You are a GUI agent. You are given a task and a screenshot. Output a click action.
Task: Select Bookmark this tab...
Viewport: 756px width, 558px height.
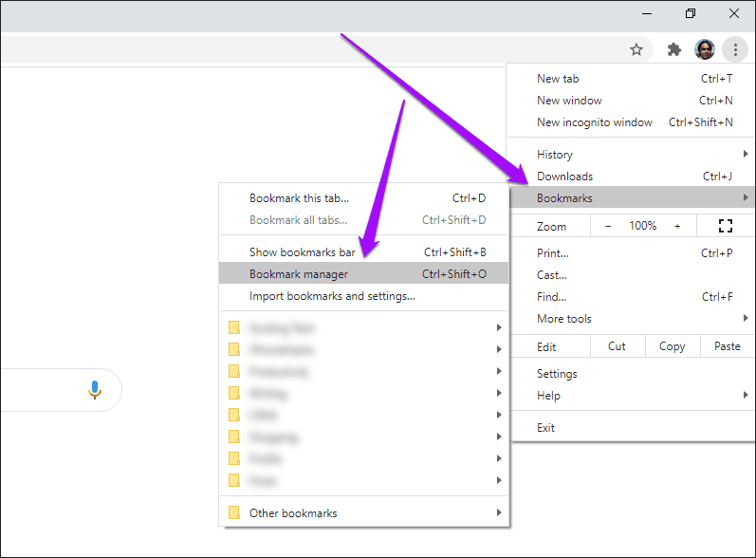364,198
